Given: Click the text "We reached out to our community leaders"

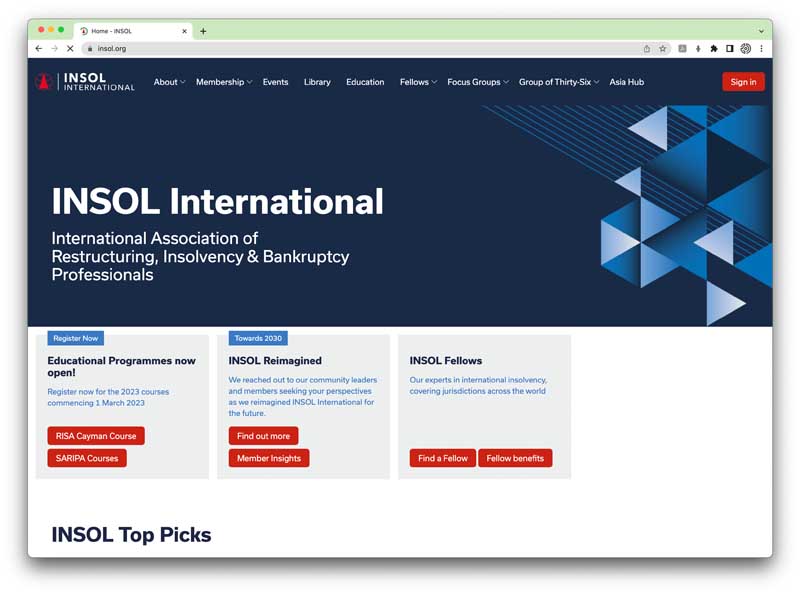Looking at the screenshot, I should 303,380.
